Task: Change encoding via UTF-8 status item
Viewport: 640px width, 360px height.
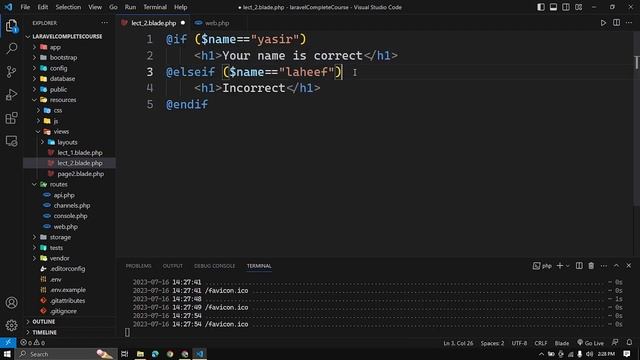Action: click(519, 343)
